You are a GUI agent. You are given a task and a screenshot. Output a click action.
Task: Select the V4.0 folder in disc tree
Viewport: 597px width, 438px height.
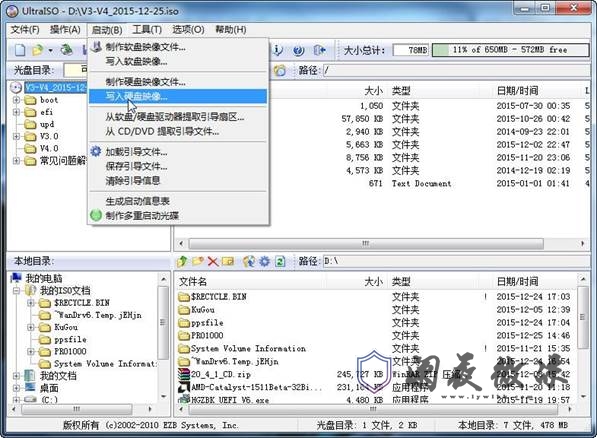click(x=49, y=149)
